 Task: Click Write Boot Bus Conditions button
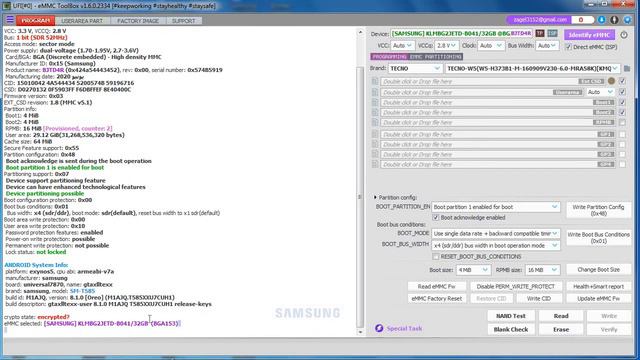click(x=598, y=238)
